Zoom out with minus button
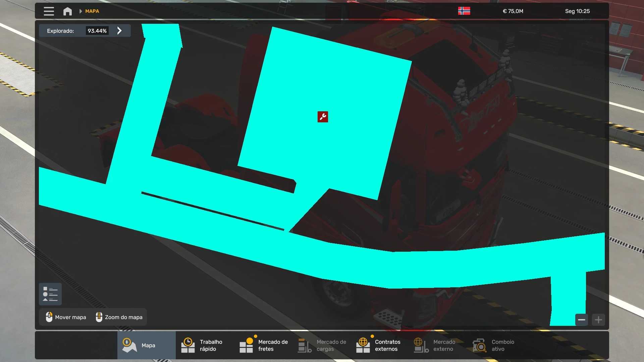644x362 pixels. coord(582,320)
